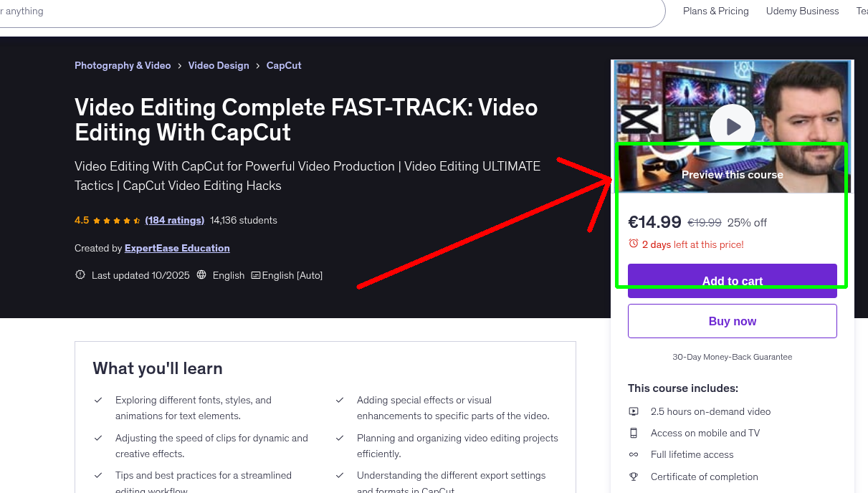Click the trophy icon beside 'Certificate of completion'
868x493 pixels.
coord(634,477)
